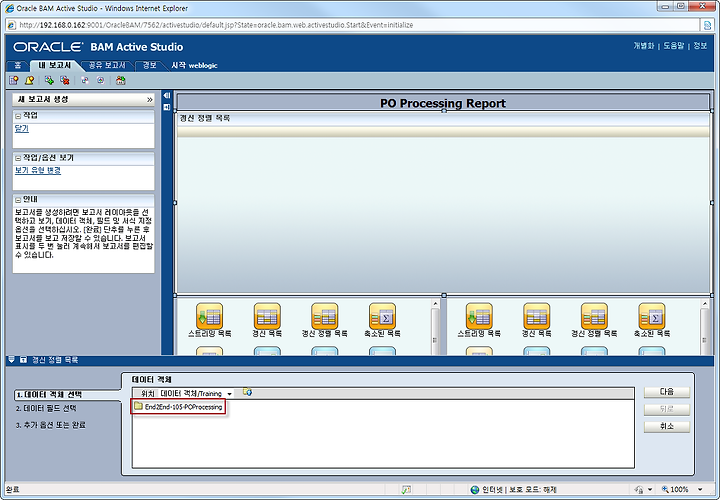
Task: Click the 닫기 link under 작업
Action: pos(22,129)
